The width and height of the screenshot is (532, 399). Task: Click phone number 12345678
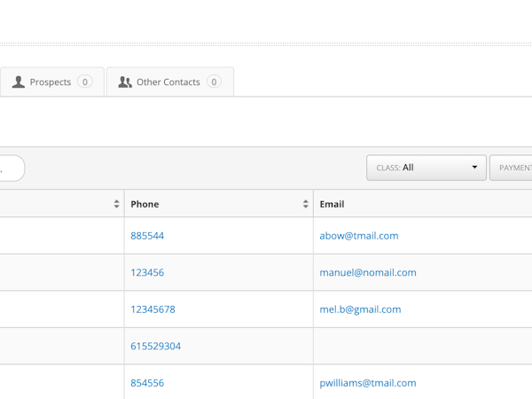click(153, 309)
